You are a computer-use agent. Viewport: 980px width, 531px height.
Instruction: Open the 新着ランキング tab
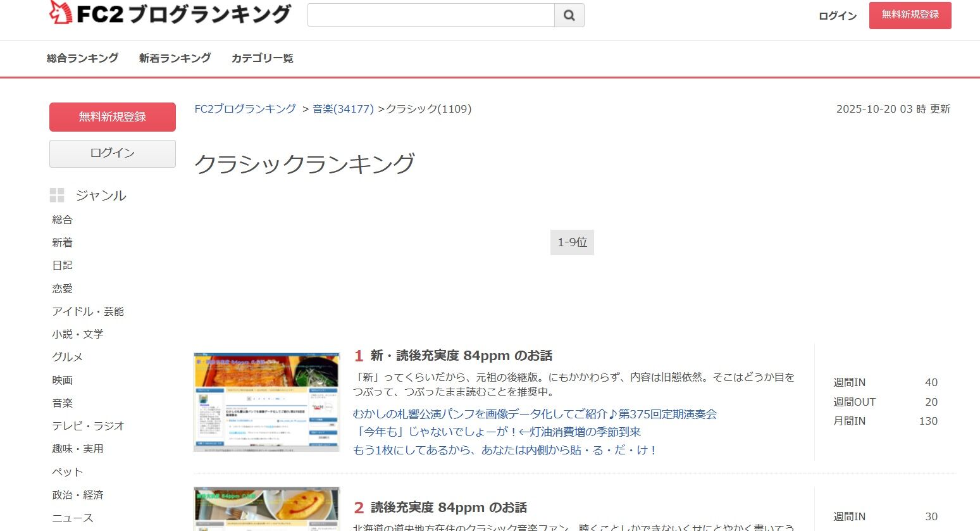(175, 58)
